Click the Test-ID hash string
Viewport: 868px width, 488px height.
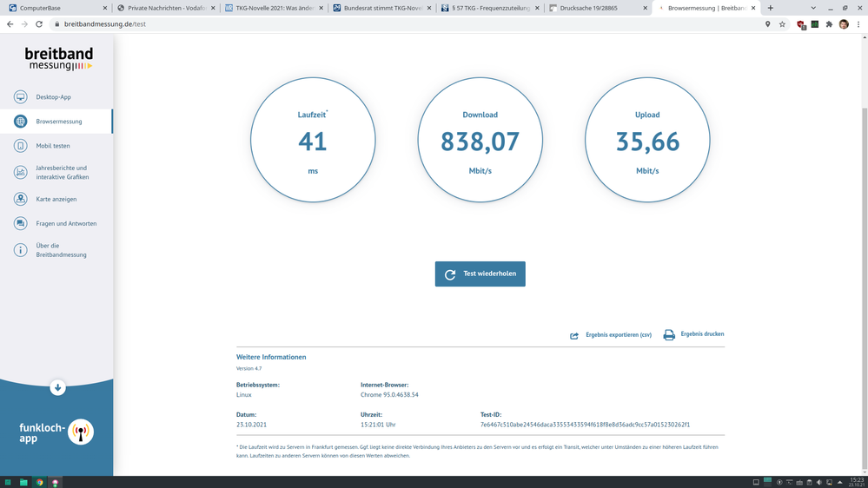[585, 425]
